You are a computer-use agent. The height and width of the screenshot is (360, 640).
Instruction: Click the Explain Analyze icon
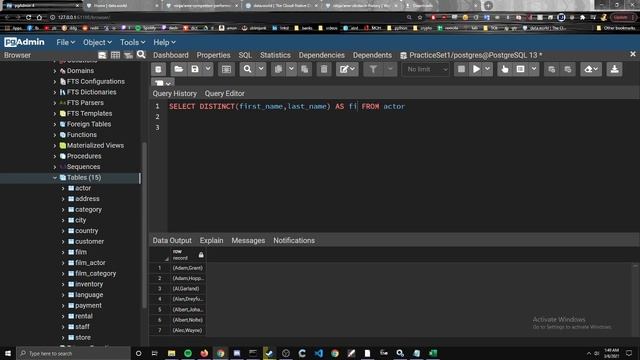(520, 69)
